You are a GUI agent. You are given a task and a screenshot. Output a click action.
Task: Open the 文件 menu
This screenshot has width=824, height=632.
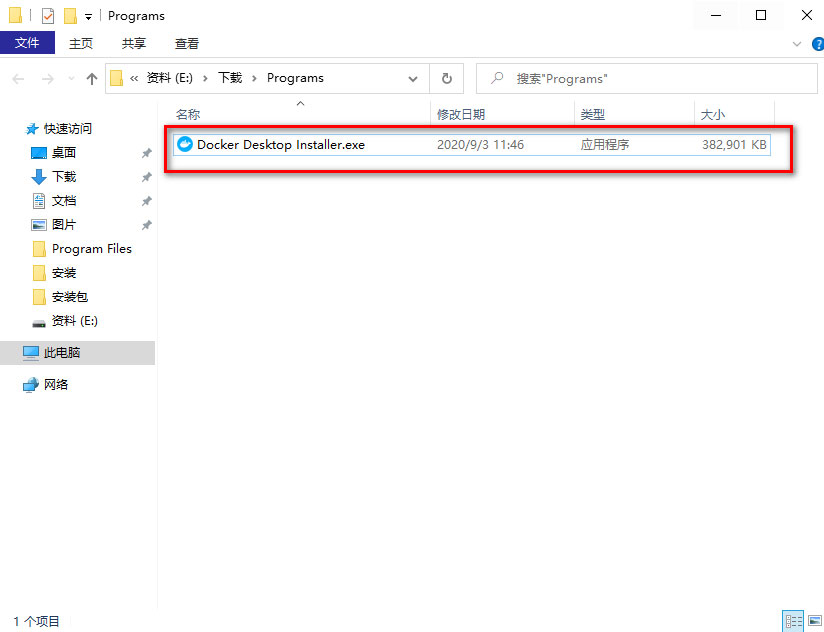(27, 43)
